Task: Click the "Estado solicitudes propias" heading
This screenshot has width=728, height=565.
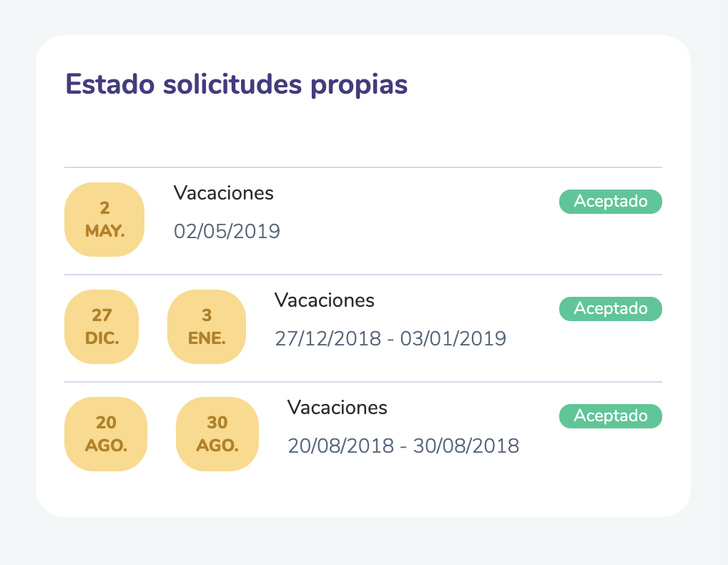Action: (x=237, y=84)
